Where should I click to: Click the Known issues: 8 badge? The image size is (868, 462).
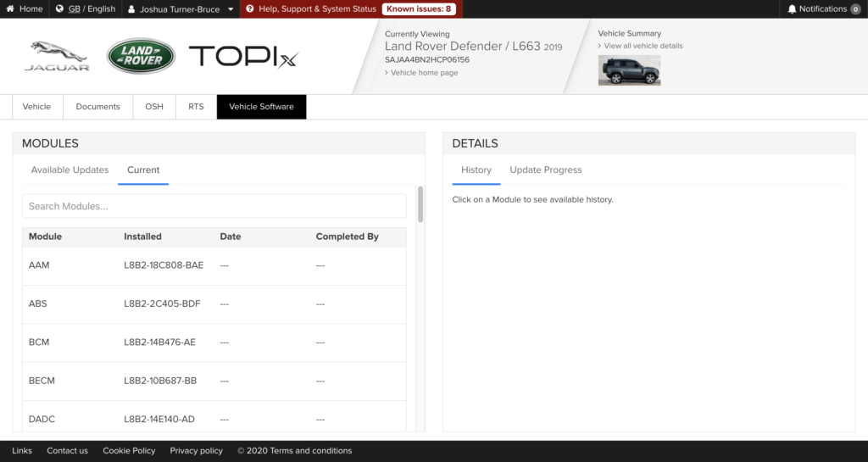coord(419,9)
